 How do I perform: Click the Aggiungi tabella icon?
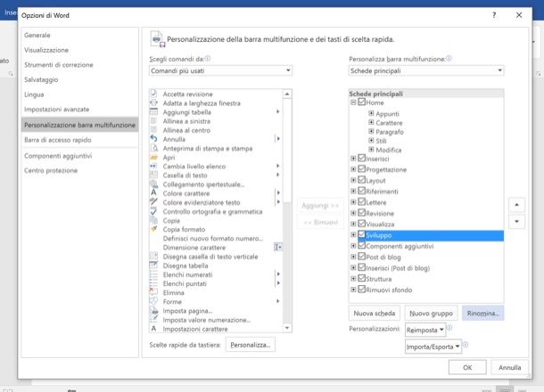[x=153, y=112]
